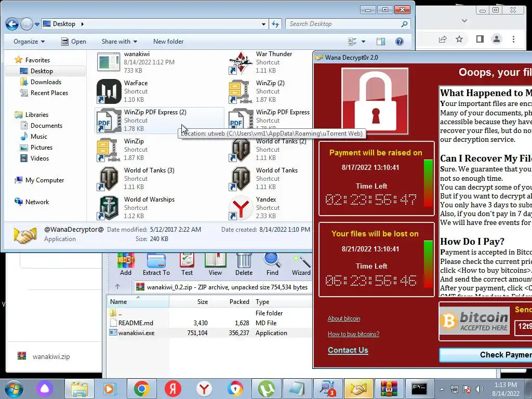The width and height of the screenshot is (532, 399).
Task: Select Favorites in navigation pane
Action: pyautogui.click(x=33, y=60)
